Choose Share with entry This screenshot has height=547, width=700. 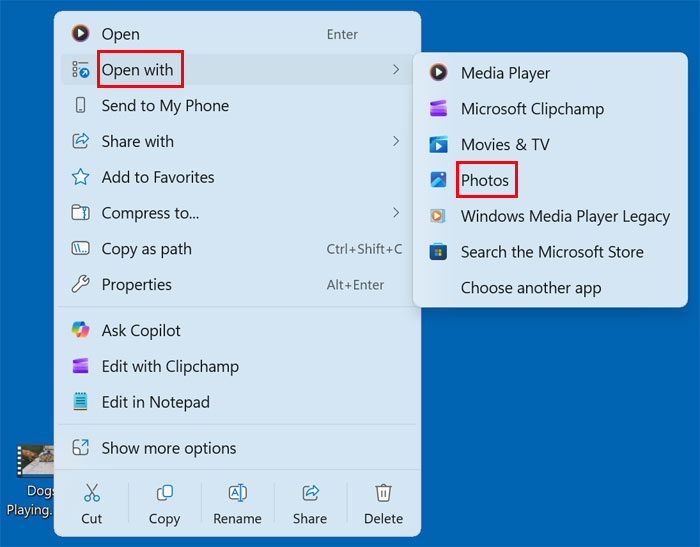coord(237,141)
